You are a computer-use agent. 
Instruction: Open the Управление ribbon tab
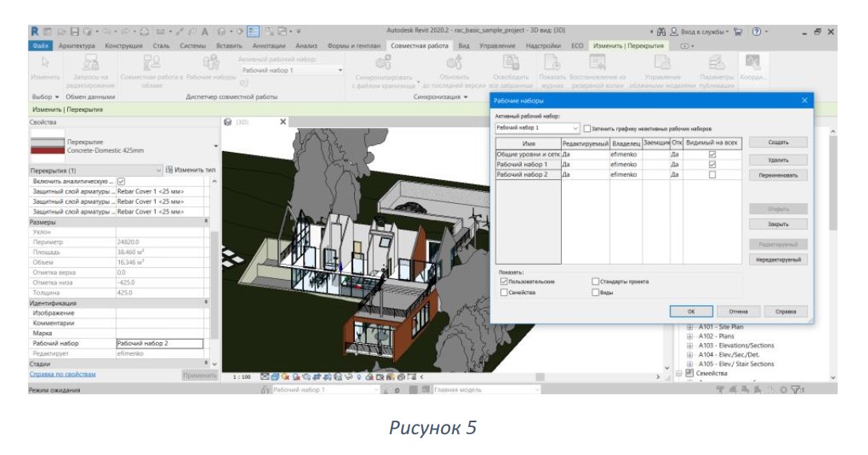click(497, 46)
